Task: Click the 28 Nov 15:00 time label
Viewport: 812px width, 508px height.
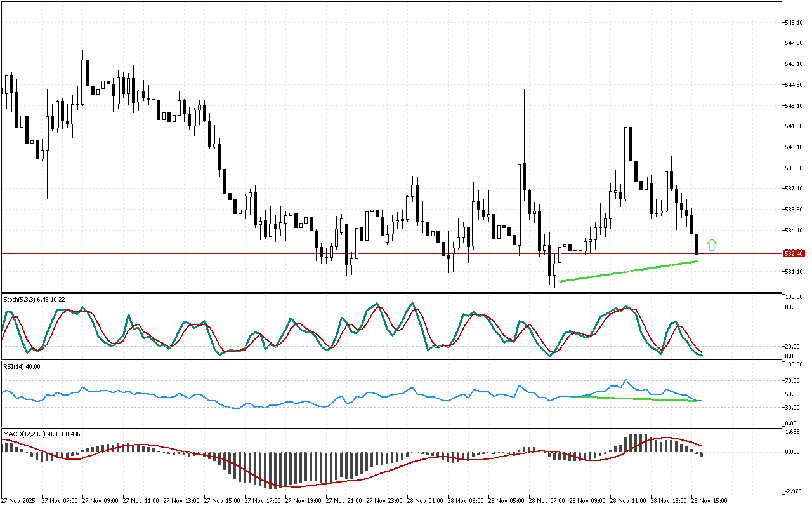Action: [708, 501]
